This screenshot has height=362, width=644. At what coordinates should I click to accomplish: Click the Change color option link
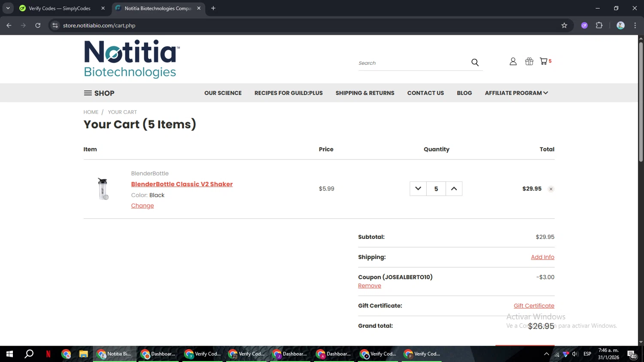point(143,205)
